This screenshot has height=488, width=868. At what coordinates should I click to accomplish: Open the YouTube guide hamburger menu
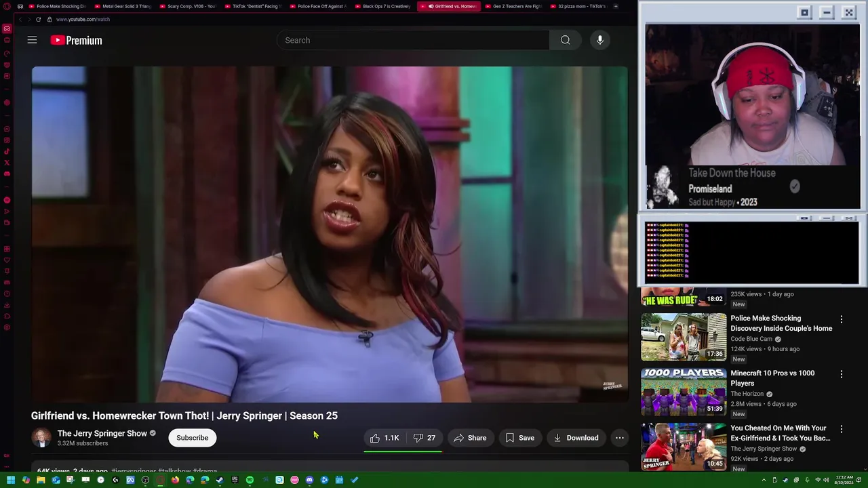32,40
